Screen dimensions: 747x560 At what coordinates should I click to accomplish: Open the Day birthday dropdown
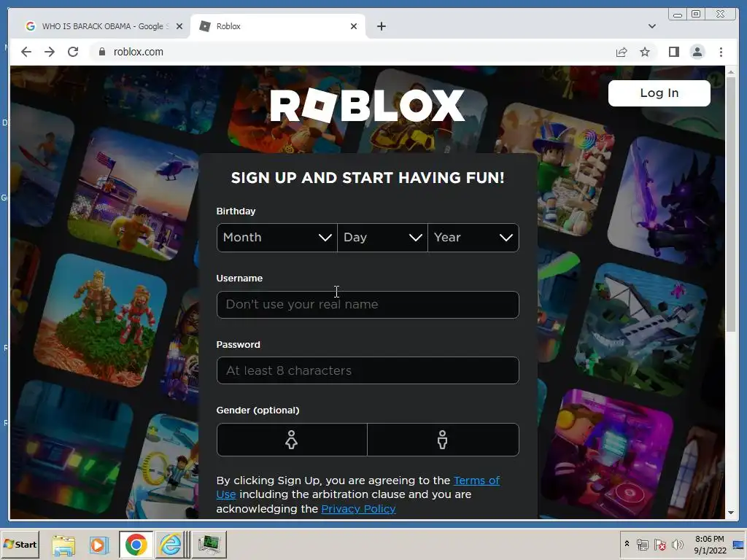382,238
